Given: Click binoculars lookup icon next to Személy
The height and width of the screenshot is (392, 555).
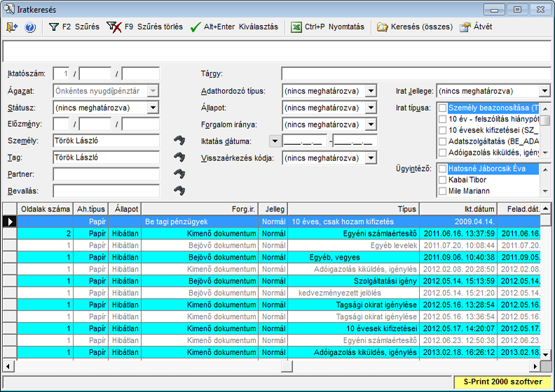Looking at the screenshot, I should (x=179, y=140).
